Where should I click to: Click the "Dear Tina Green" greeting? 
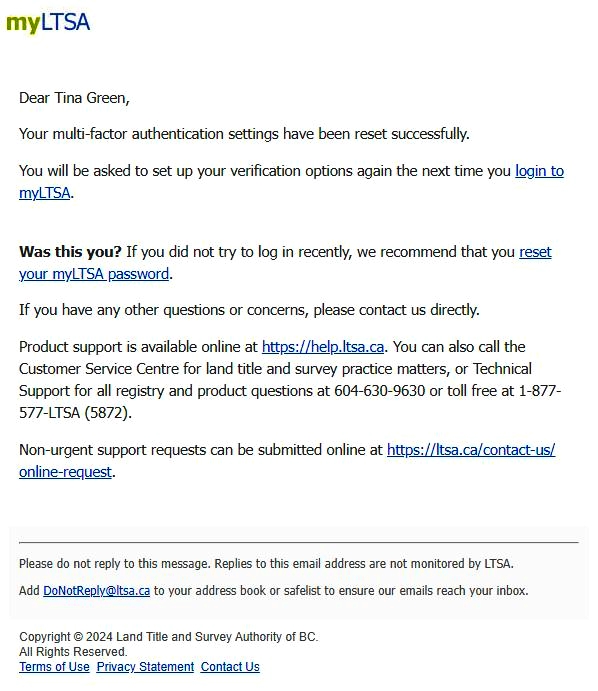coord(74,98)
